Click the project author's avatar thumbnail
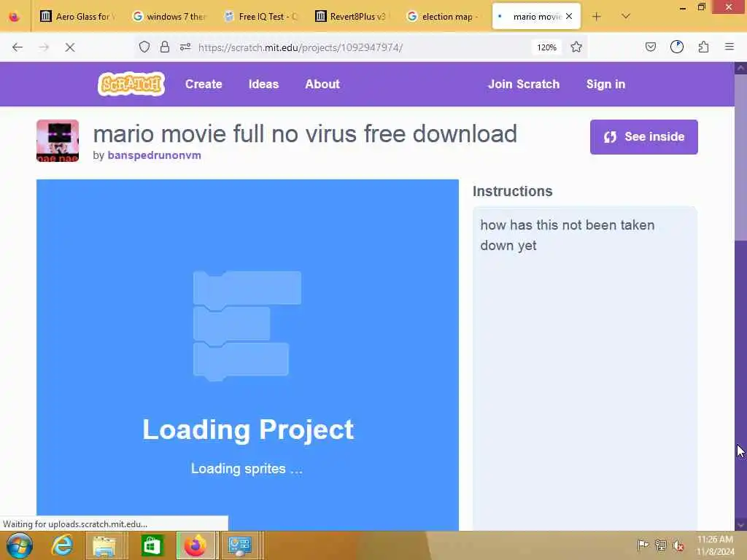The height and width of the screenshot is (560, 747). pyautogui.click(x=58, y=141)
